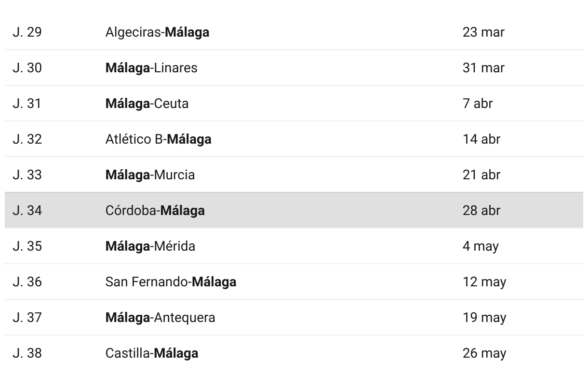This screenshot has width=588, height=375.
Task: Click the 12 may date cell
Action: pos(484,282)
